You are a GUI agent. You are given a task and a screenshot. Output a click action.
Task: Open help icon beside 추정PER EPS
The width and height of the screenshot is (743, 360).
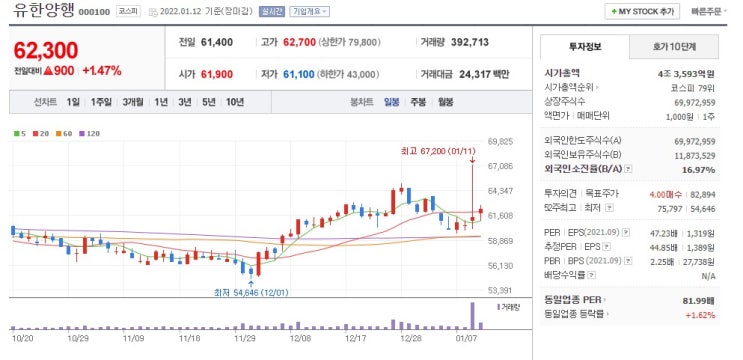pyautogui.click(x=607, y=247)
